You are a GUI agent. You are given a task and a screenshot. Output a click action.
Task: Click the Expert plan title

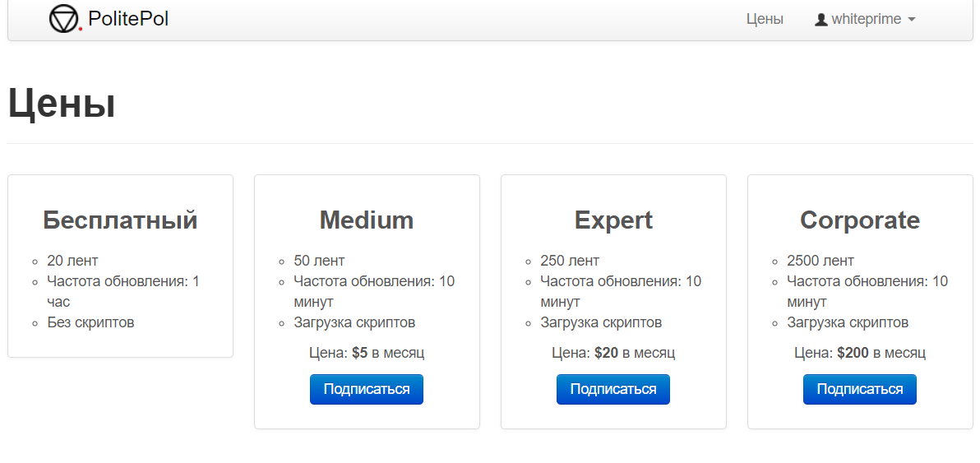pos(613,220)
